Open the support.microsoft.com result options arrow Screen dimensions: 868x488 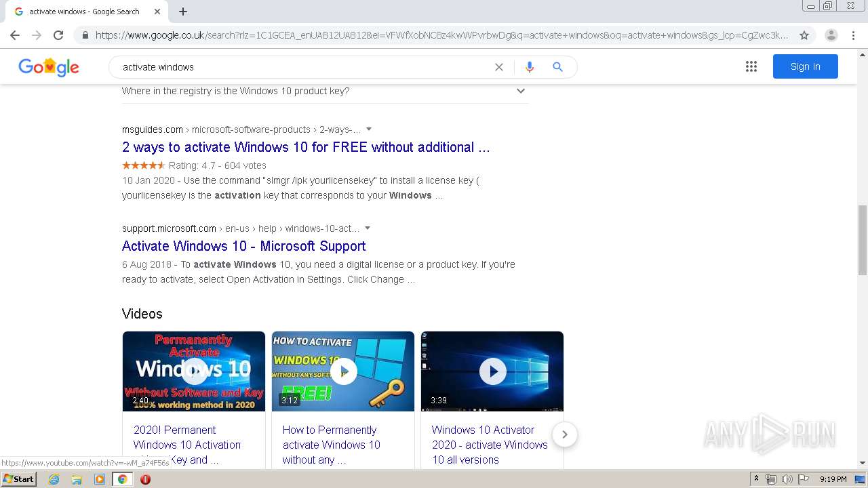tap(368, 228)
